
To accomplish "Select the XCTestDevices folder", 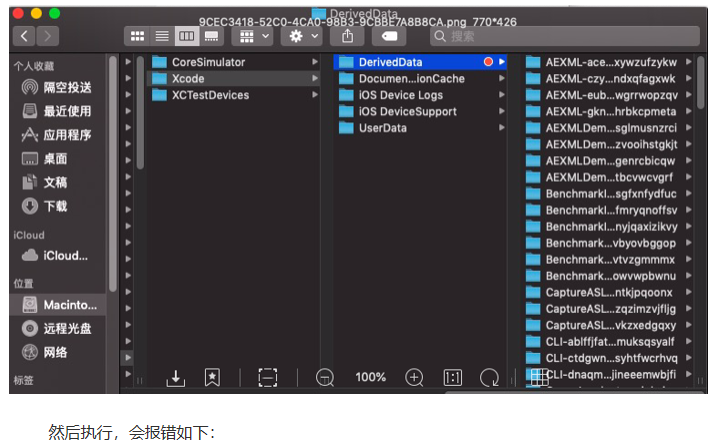I will [234, 95].
